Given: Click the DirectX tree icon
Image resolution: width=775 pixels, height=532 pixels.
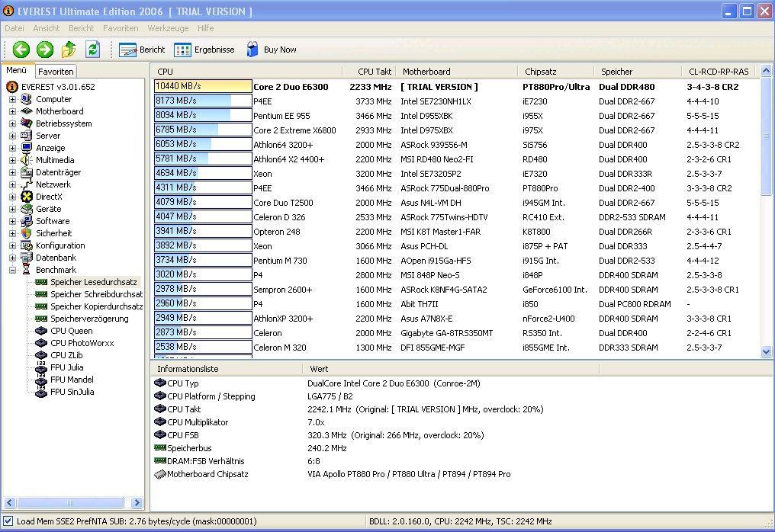Looking at the screenshot, I should (27, 197).
